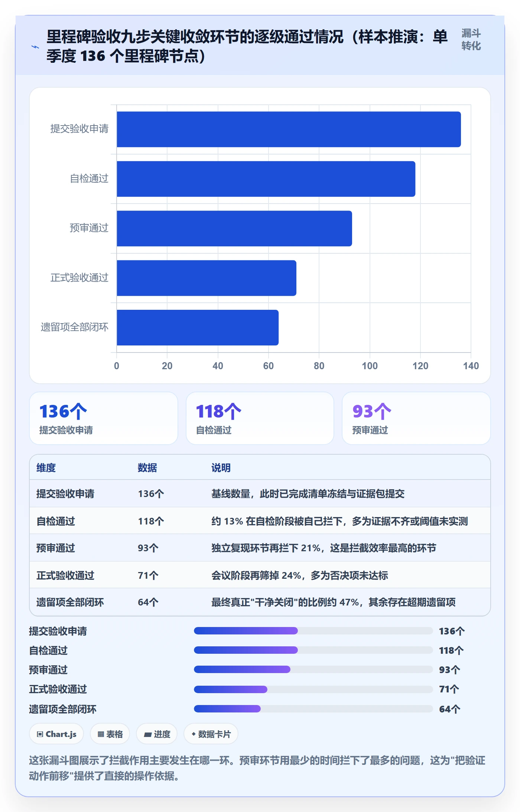Open the 136个 提交验收申请 data card

[x=104, y=418]
